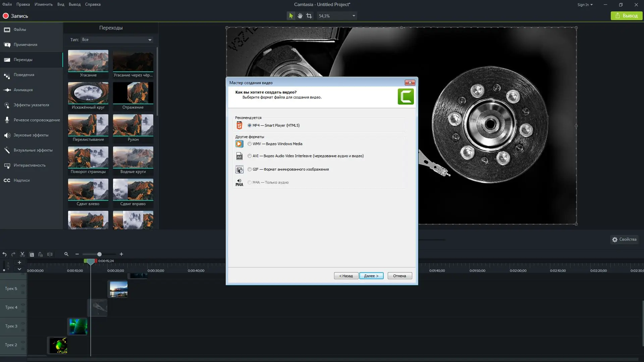Screen dimensions: 644x362
Task: Choose the AVI video format radio
Action: pyautogui.click(x=250, y=156)
